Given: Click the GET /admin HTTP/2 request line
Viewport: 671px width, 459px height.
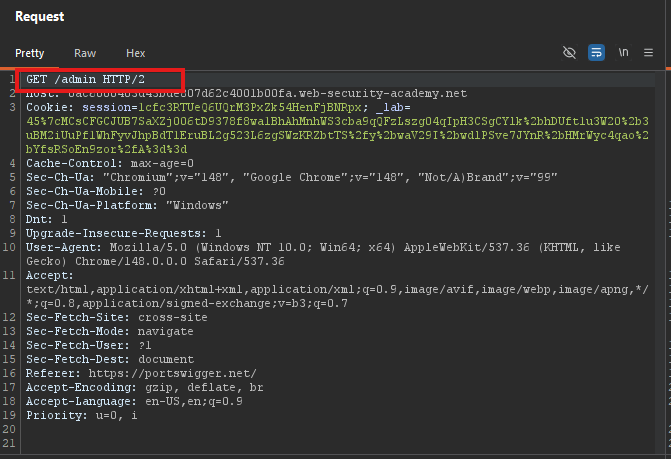Looking at the screenshot, I should click(x=86, y=79).
